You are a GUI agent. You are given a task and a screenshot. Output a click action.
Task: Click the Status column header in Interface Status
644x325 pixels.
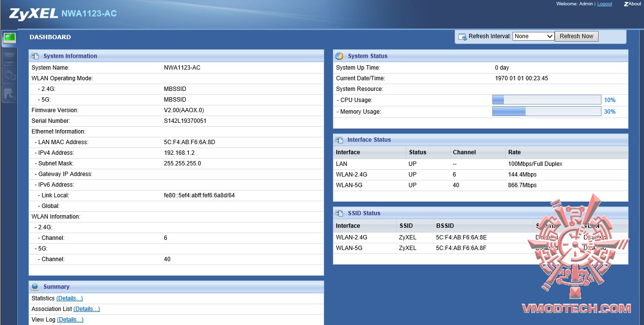point(417,152)
